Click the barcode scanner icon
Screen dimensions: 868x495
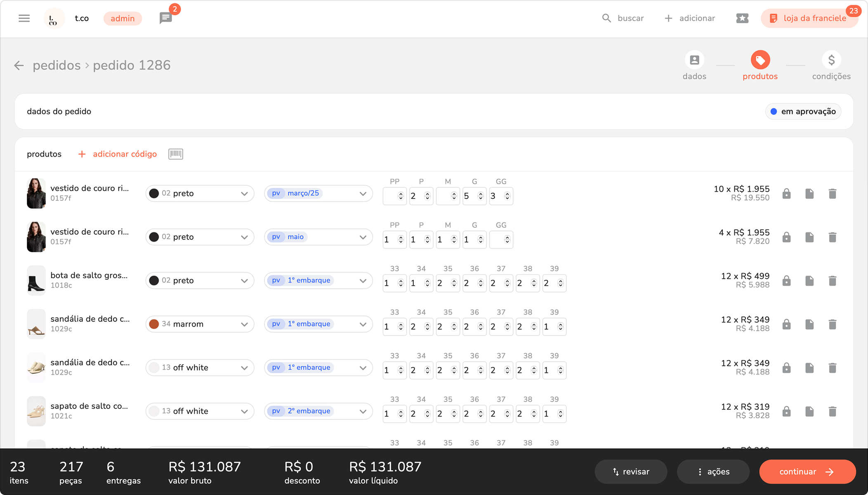[175, 154]
